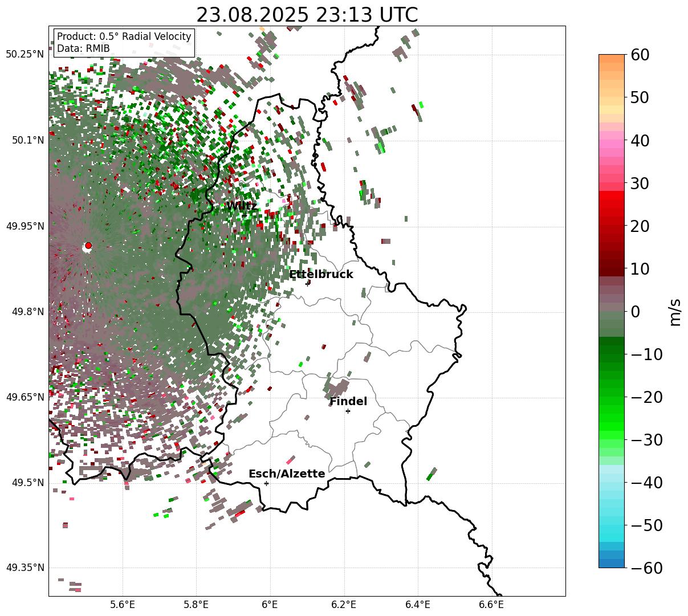Viewport: 688px width, 616px height.
Task: Click the 49.35°N latitude label
Action: [25, 568]
